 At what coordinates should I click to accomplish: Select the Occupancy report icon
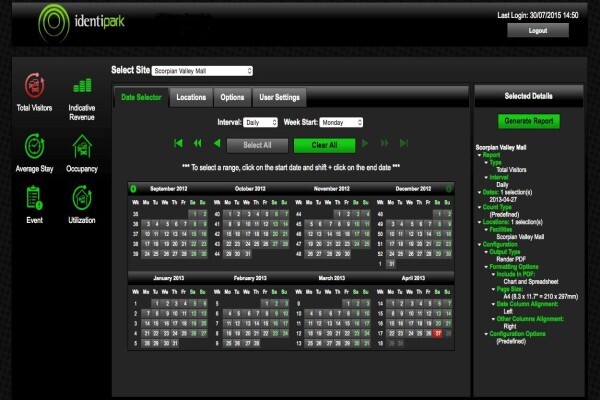coord(82,146)
